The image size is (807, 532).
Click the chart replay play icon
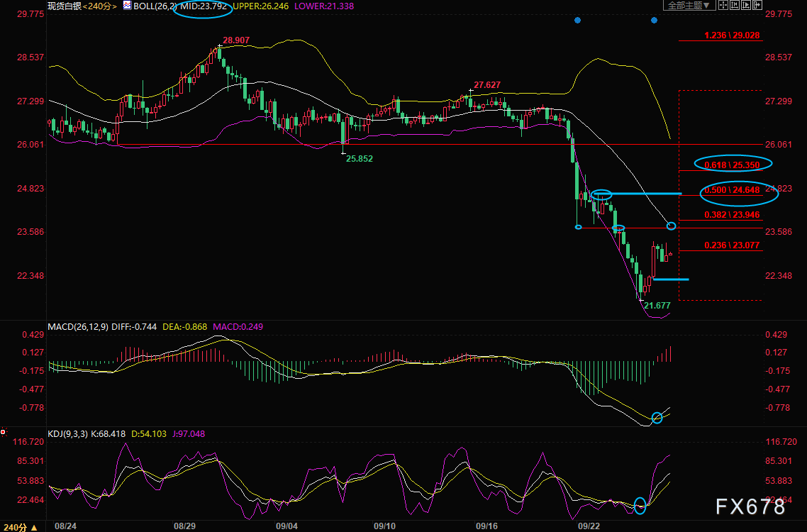(746, 5)
